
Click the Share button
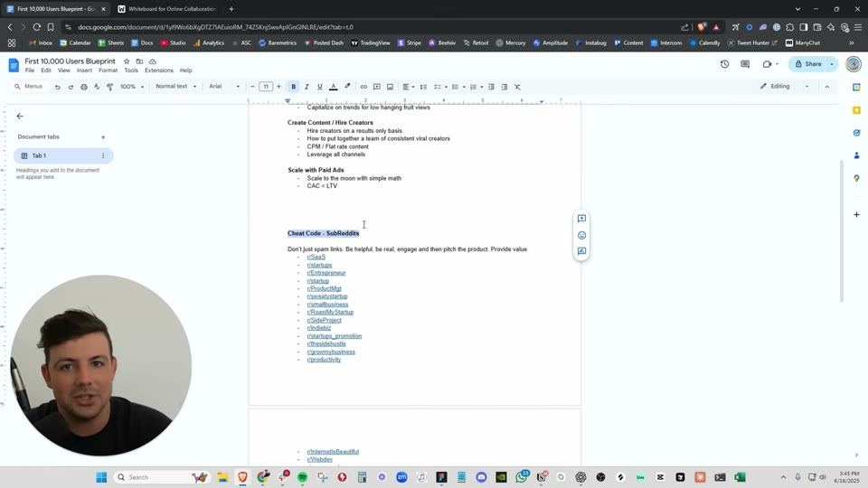coord(808,64)
